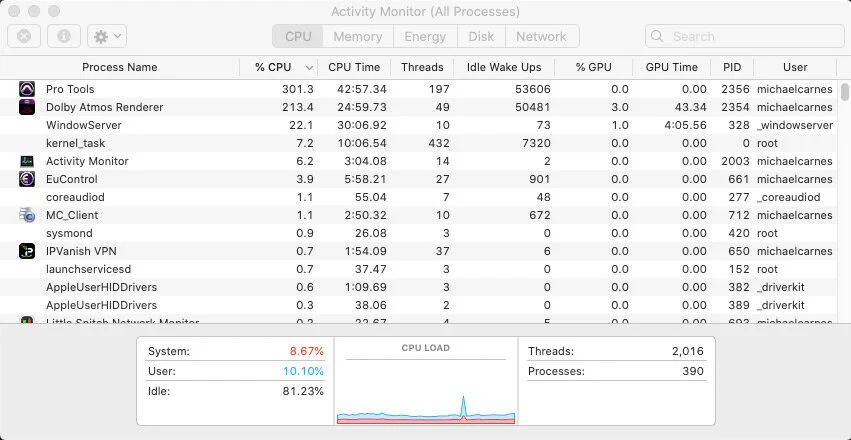Click the System 8.67% value
This screenshot has width=851, height=440.
coord(307,352)
